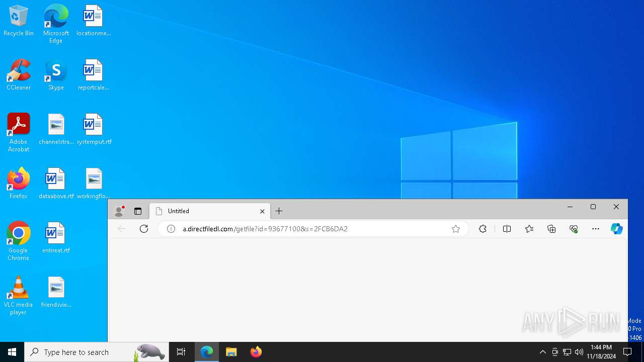Select the reportcale... Word document
Image resolution: width=644 pixels, height=362 pixels.
pyautogui.click(x=94, y=75)
